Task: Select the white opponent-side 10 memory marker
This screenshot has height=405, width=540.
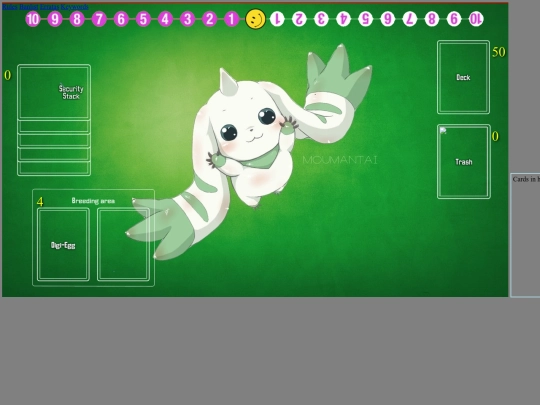Action: tap(476, 19)
